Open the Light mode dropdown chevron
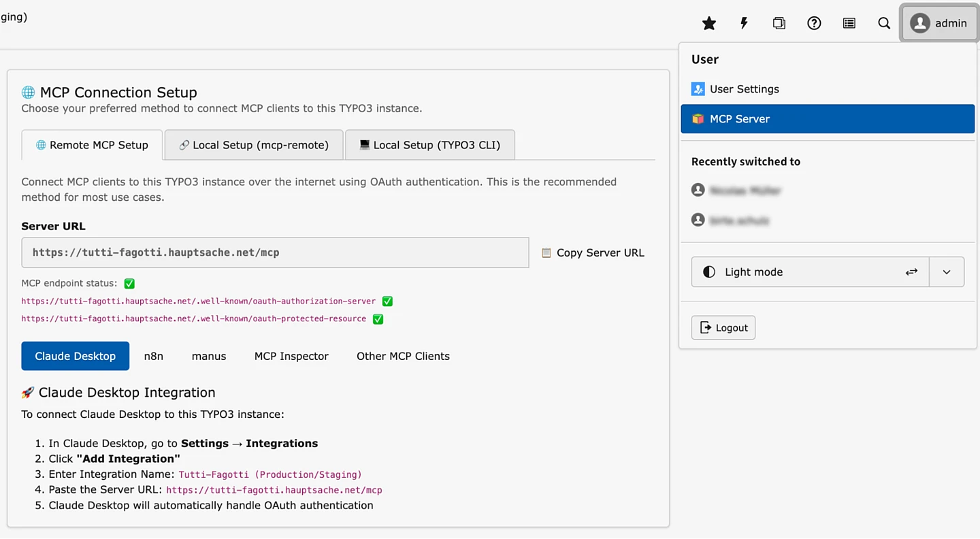 946,272
